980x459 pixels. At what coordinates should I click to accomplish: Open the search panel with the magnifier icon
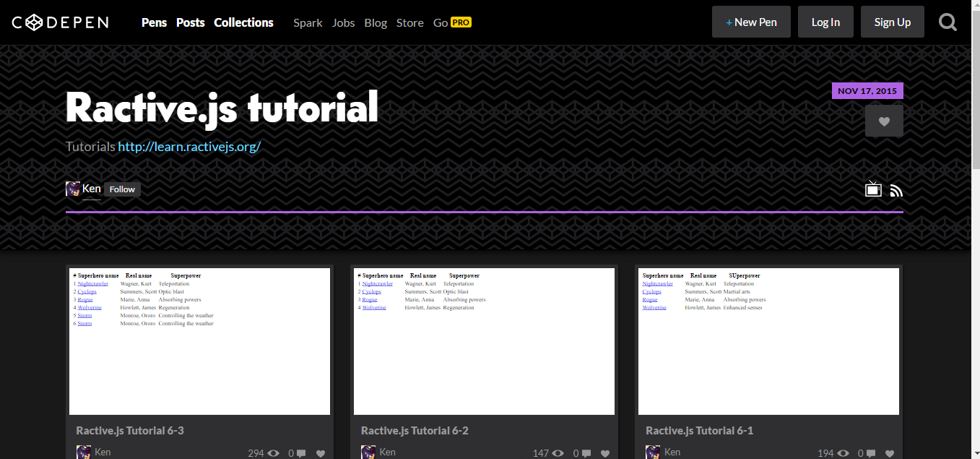[948, 22]
